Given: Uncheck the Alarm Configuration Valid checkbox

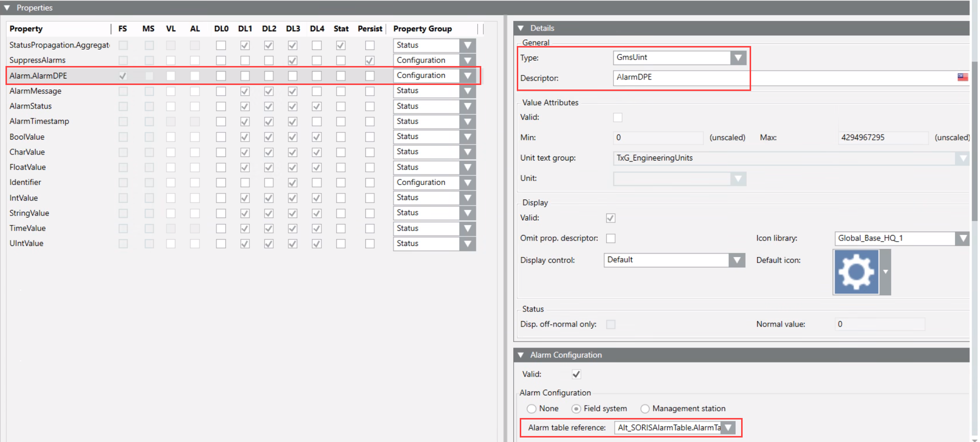Looking at the screenshot, I should pos(576,374).
